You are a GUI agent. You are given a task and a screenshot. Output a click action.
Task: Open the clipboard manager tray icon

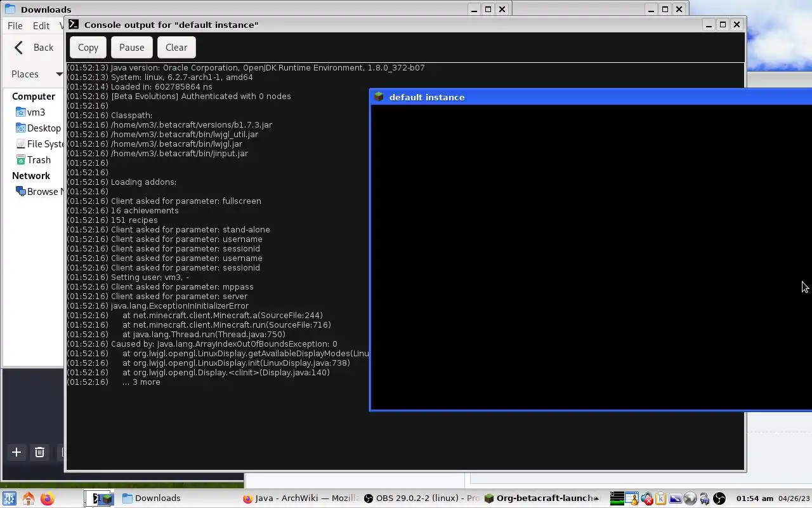[660, 498]
